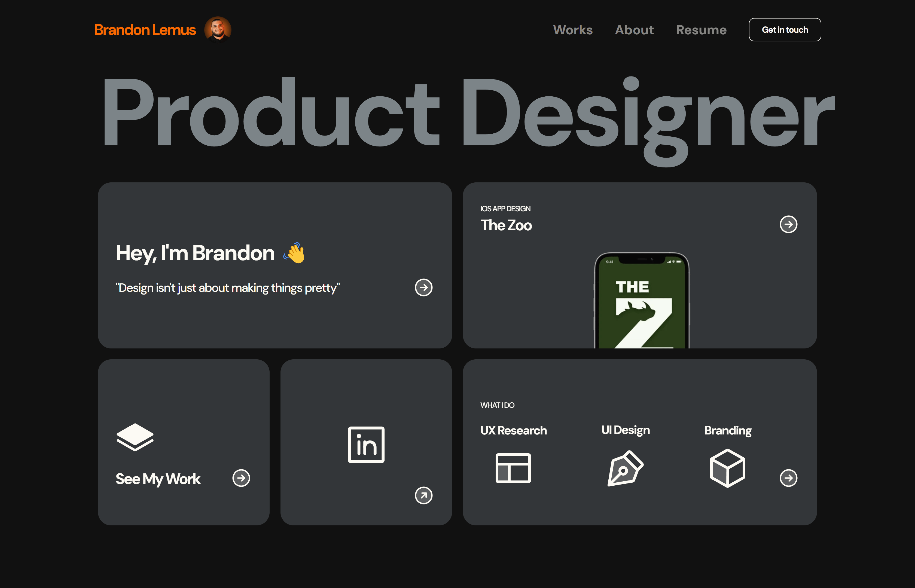Click the profile avatar photo in header
Image resolution: width=915 pixels, height=588 pixels.
[218, 29]
